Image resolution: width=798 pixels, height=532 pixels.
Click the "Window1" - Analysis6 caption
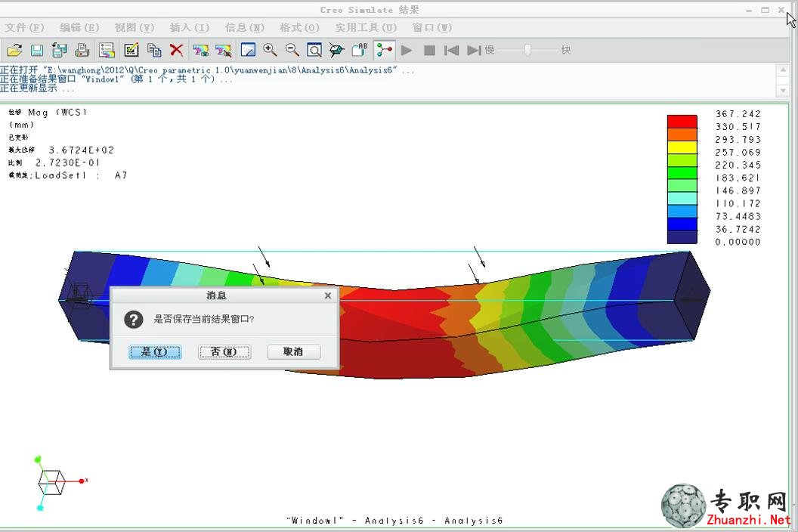pos(395,521)
